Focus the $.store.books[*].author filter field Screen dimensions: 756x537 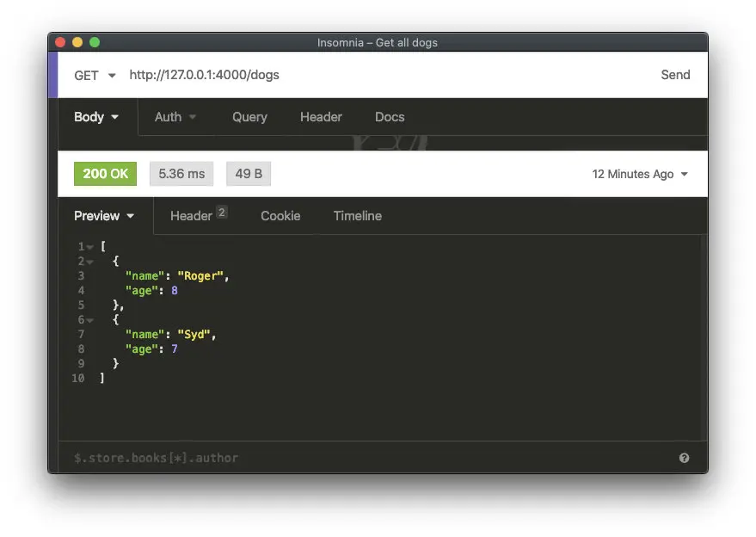[366, 458]
